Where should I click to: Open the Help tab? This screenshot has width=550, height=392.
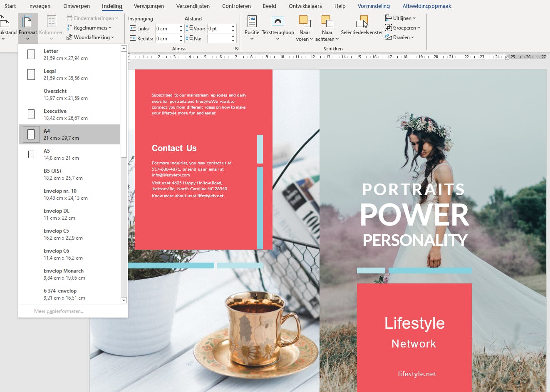pyautogui.click(x=340, y=6)
